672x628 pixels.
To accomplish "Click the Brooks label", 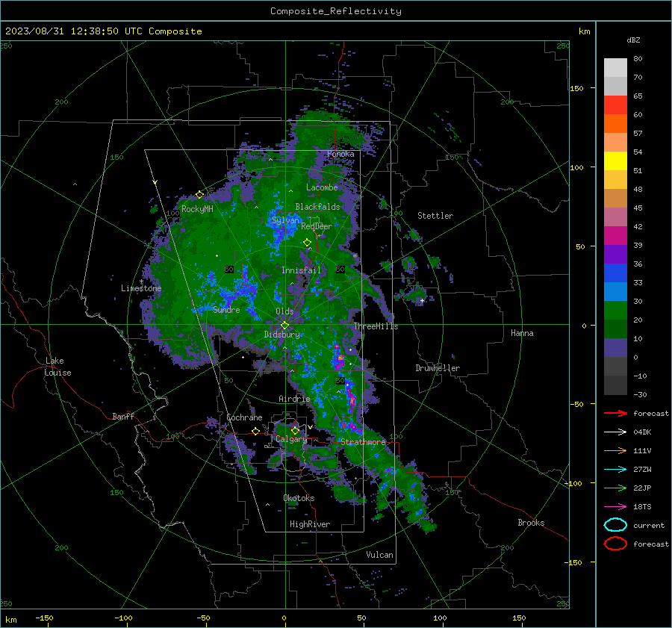I will coord(531,523).
